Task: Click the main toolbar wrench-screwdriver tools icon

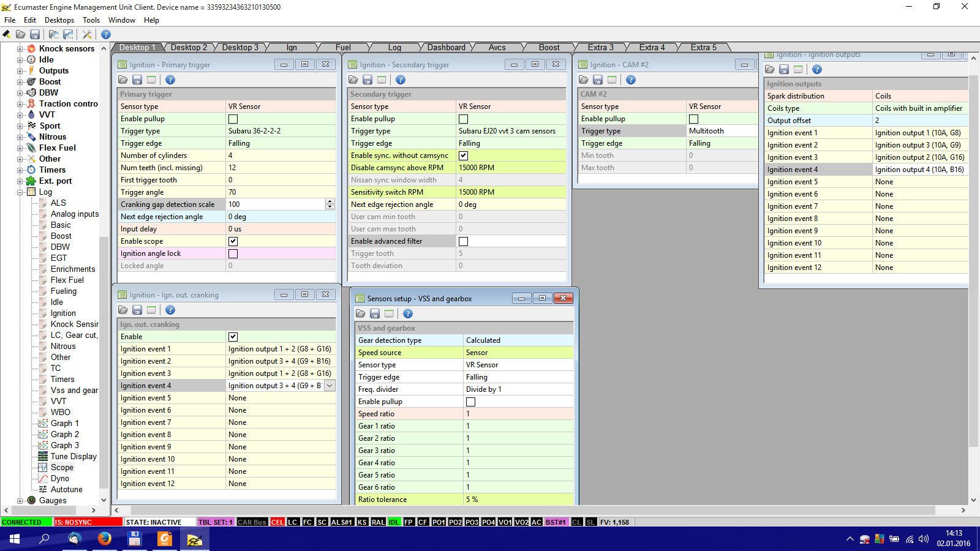Action: (87, 34)
